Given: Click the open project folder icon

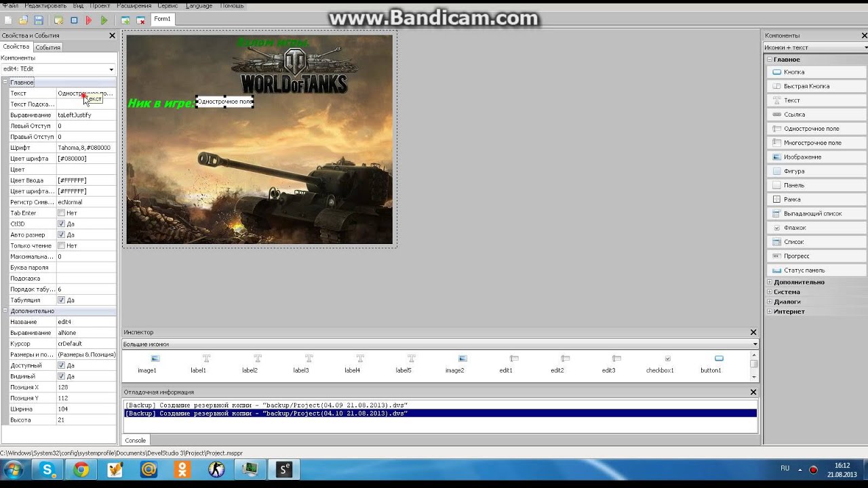Looking at the screenshot, I should pyautogui.click(x=23, y=20).
